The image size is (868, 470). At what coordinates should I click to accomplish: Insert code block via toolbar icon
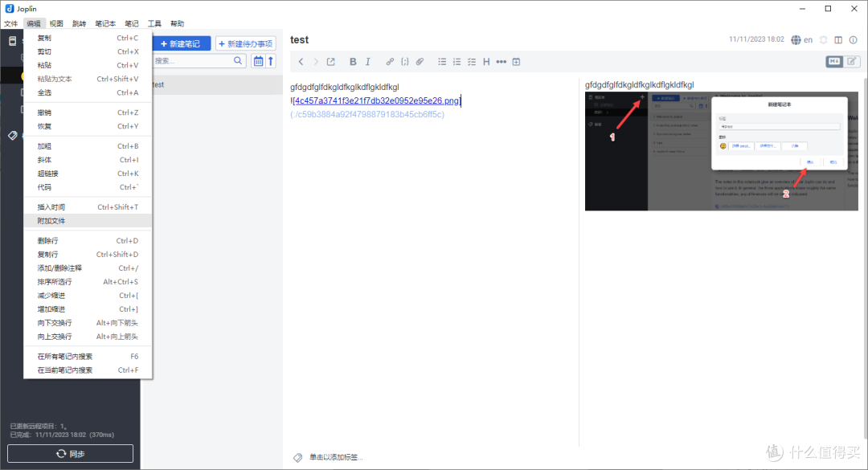404,61
